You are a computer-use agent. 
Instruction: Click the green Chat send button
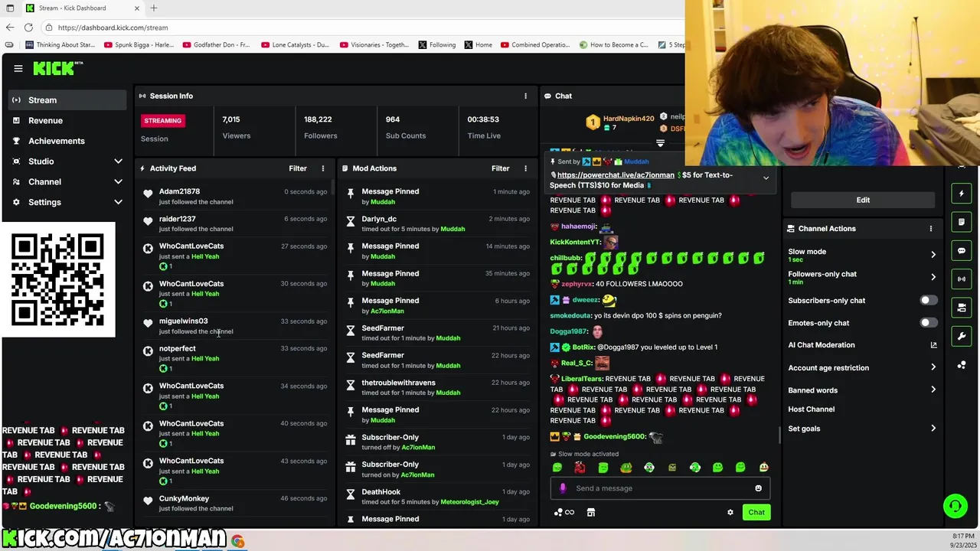[x=756, y=513]
